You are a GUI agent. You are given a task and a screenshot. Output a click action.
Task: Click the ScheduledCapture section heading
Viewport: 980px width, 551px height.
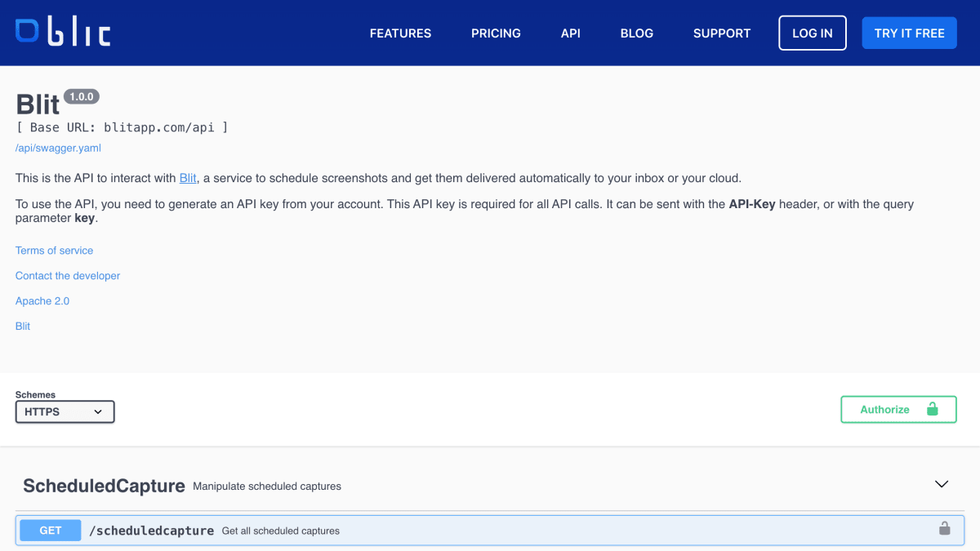click(104, 486)
